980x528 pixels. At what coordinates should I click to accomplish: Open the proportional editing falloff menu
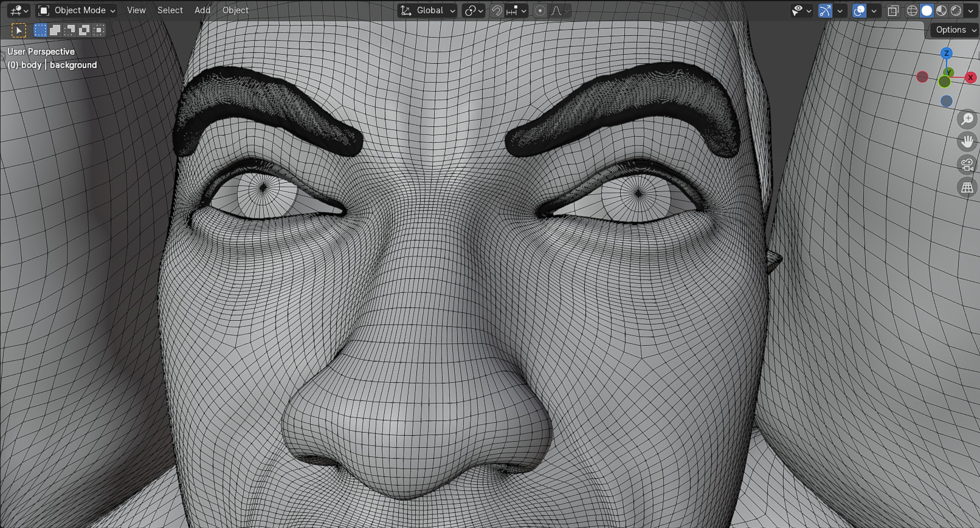tap(559, 10)
